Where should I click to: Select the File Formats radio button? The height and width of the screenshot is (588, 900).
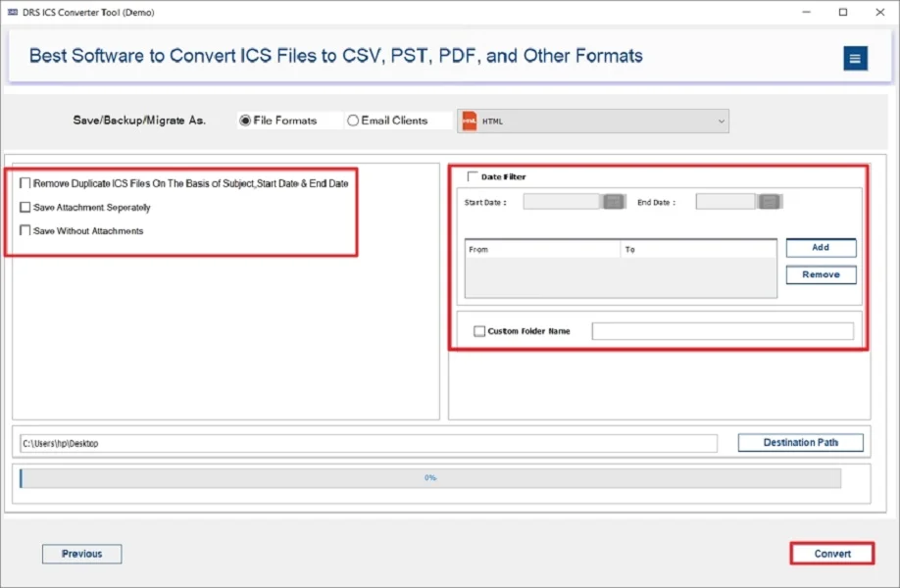coord(245,121)
